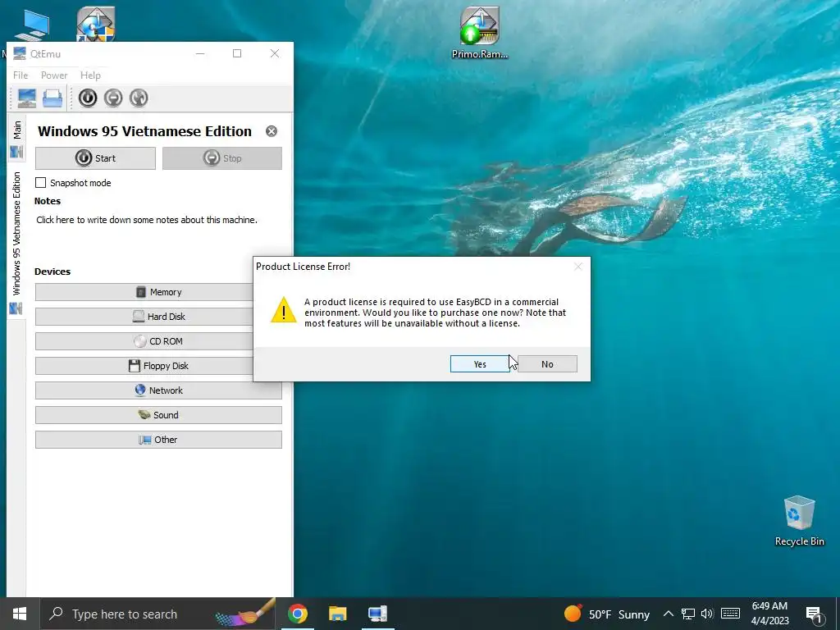The width and height of the screenshot is (840, 630).
Task: Select the Windows 95 Vietnamese Edition vertical tab
Action: click(x=16, y=242)
